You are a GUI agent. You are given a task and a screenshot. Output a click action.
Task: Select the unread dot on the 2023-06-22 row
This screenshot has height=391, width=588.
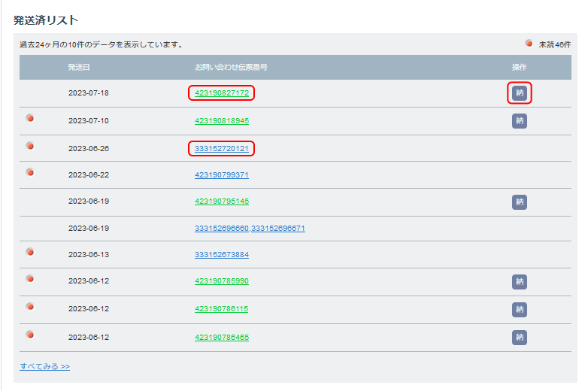(x=30, y=172)
